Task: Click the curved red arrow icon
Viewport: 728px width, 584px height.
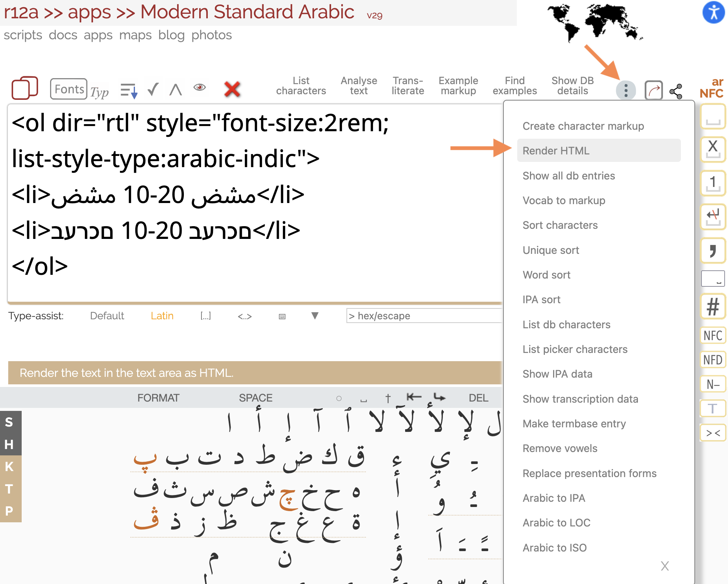Action: [x=653, y=90]
